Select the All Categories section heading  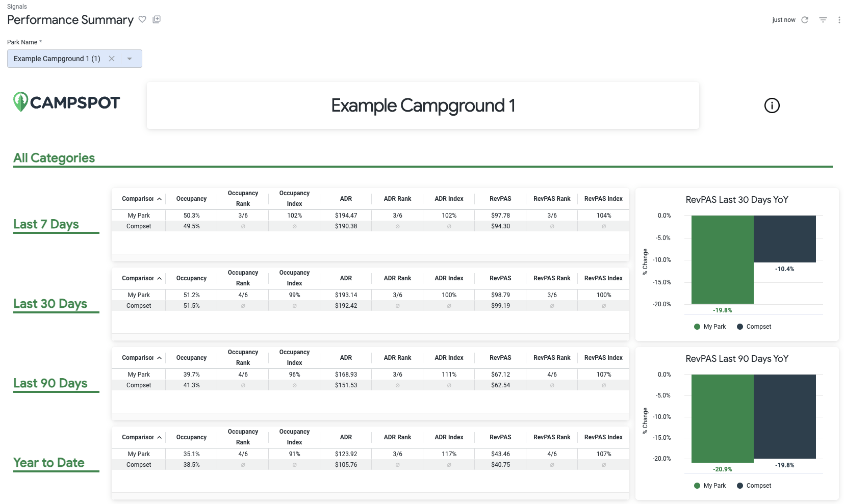54,157
